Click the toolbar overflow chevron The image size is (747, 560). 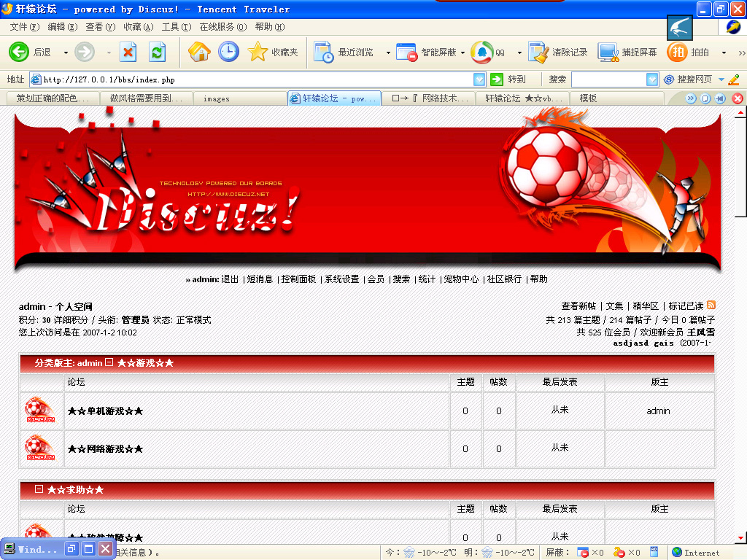coord(741,52)
